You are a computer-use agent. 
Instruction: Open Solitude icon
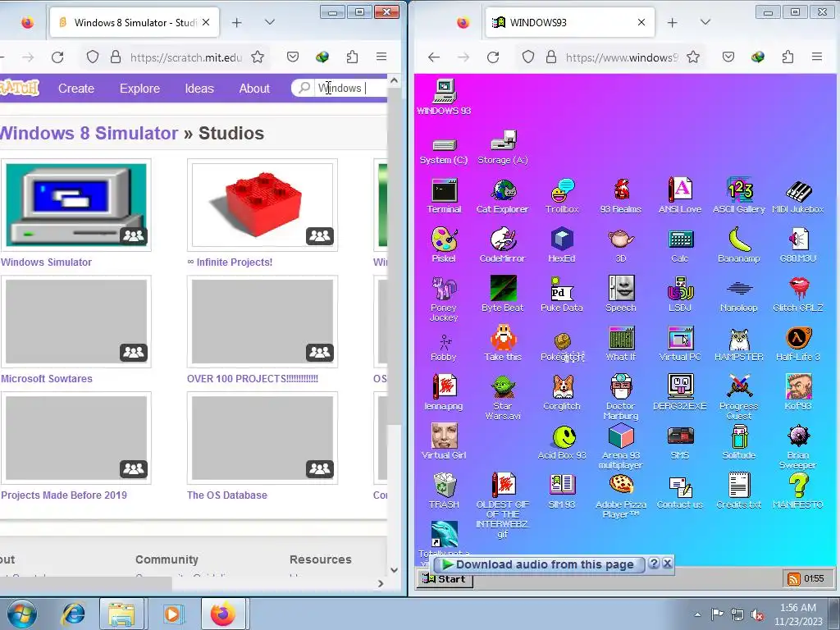[x=739, y=442]
